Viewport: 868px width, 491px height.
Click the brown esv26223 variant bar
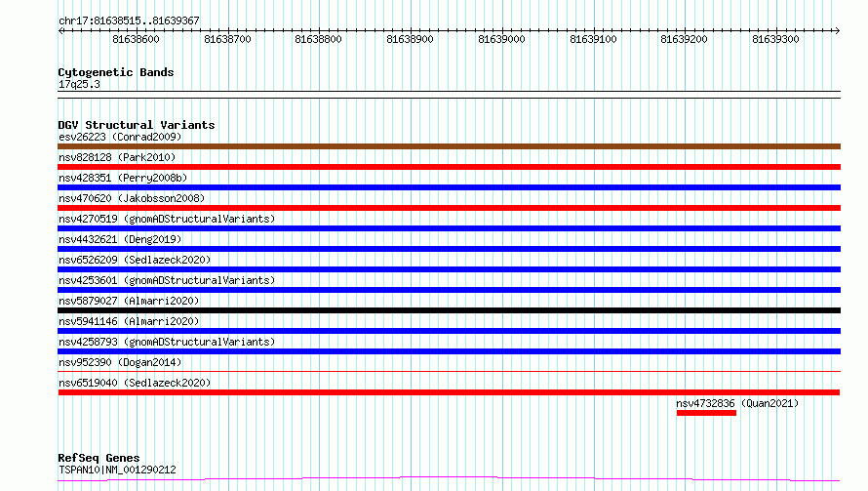[x=449, y=146]
